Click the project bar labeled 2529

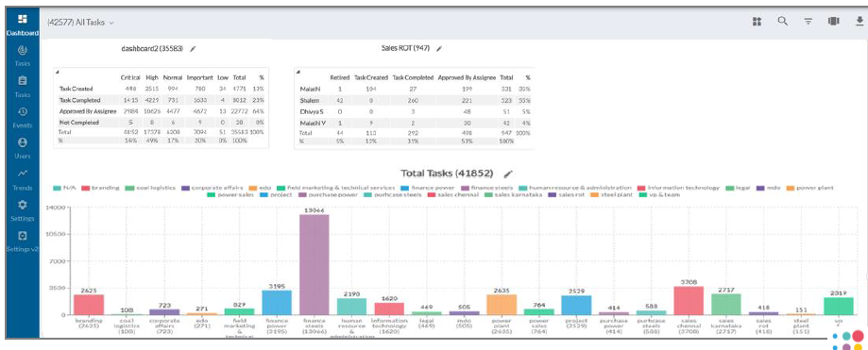[576, 306]
